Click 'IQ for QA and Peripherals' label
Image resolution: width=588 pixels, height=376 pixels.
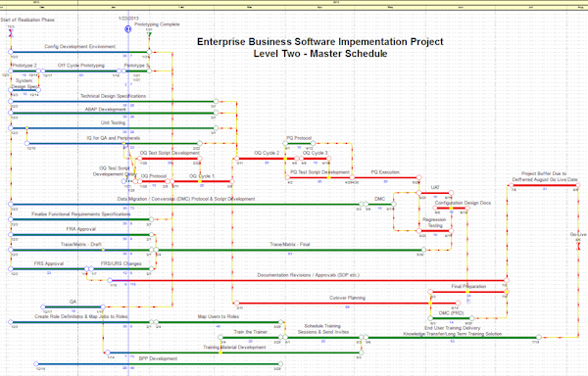[x=114, y=138]
